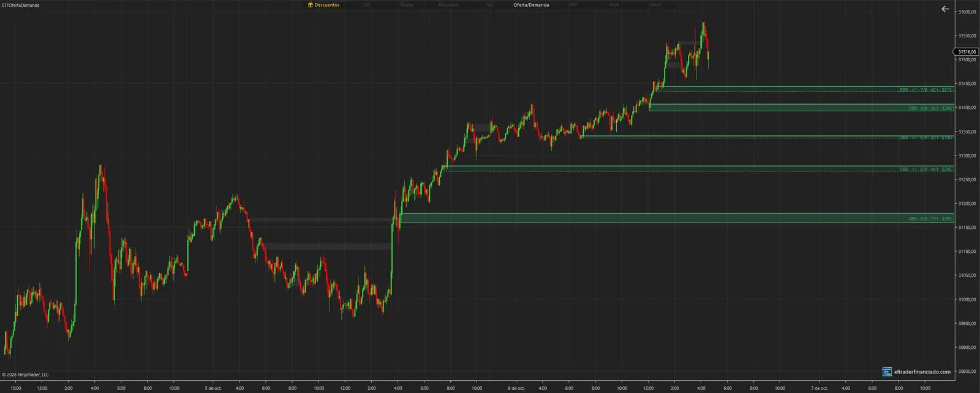
Task: Switch to the VWAP tab
Action: pyautogui.click(x=655, y=5)
